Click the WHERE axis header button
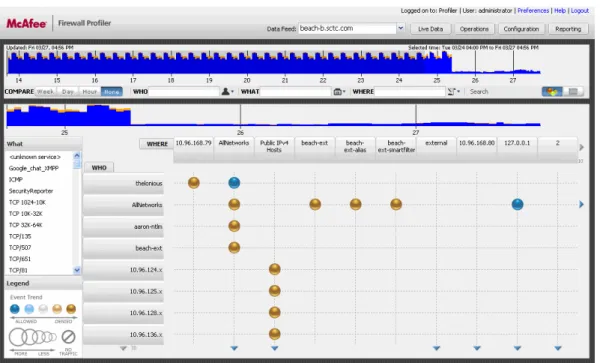The image size is (600, 363). [157, 144]
